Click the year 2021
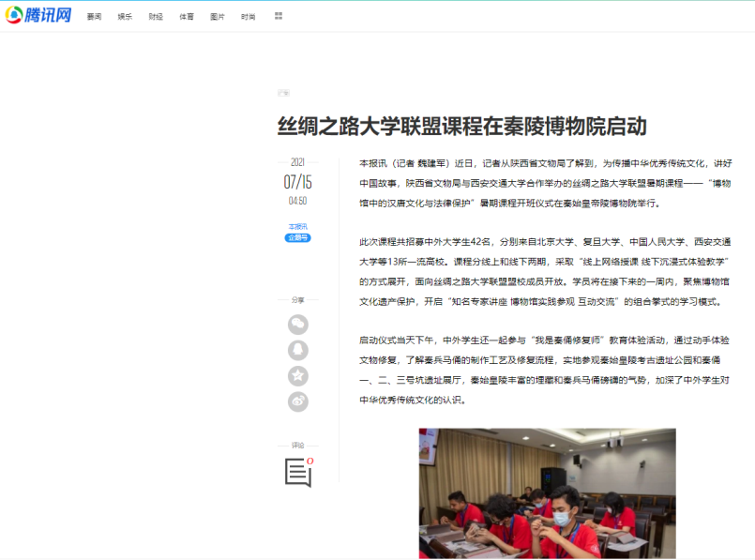Viewport: 755px width, 560px height. (x=297, y=161)
